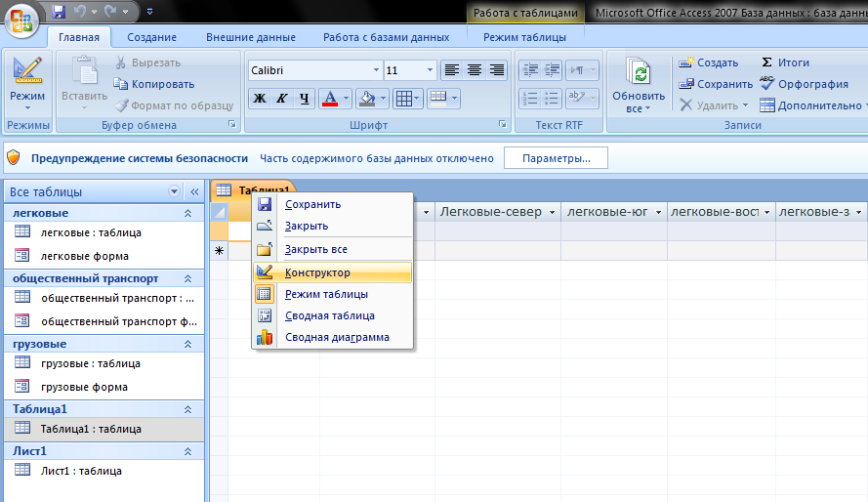Click Удалить record command
The height and width of the screenshot is (502, 868).
(x=714, y=105)
